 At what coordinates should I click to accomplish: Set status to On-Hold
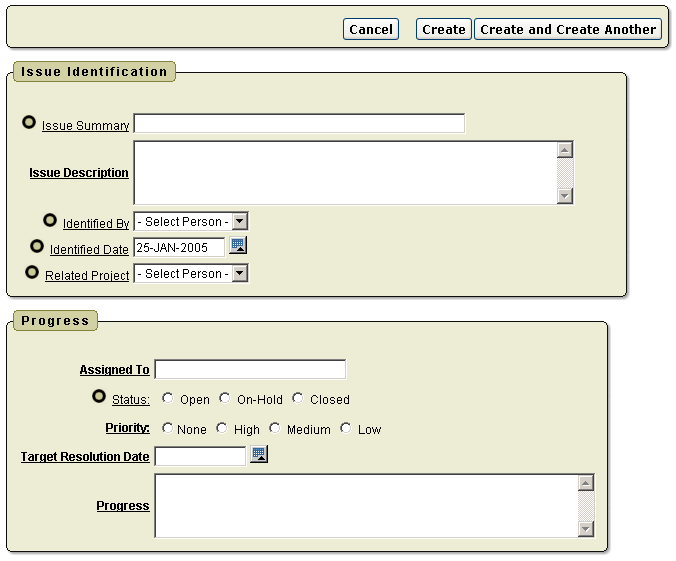coord(225,398)
